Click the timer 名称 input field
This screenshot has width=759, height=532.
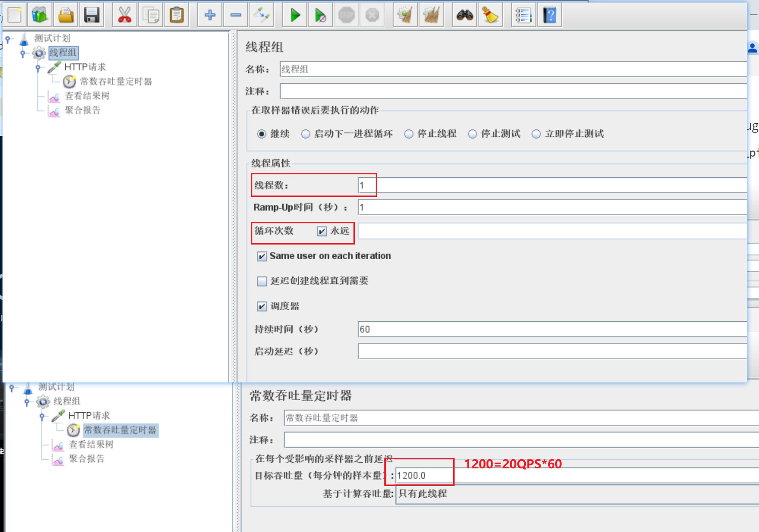pos(521,418)
